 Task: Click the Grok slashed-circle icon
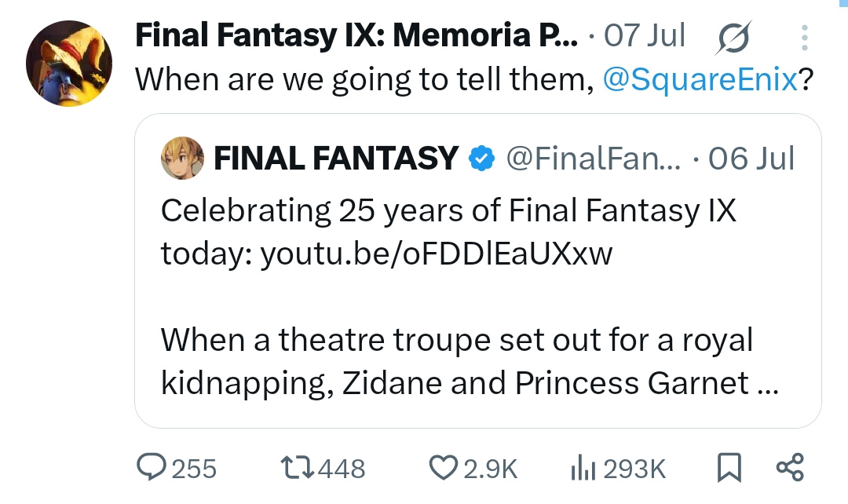(733, 38)
